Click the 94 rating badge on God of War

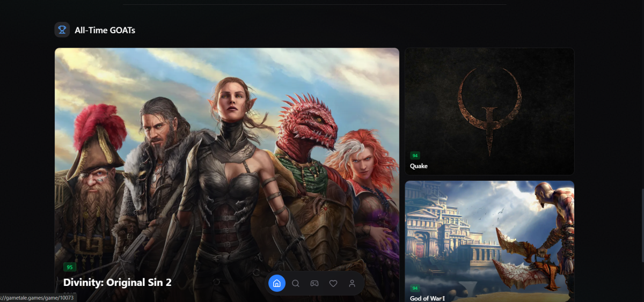coord(415,289)
